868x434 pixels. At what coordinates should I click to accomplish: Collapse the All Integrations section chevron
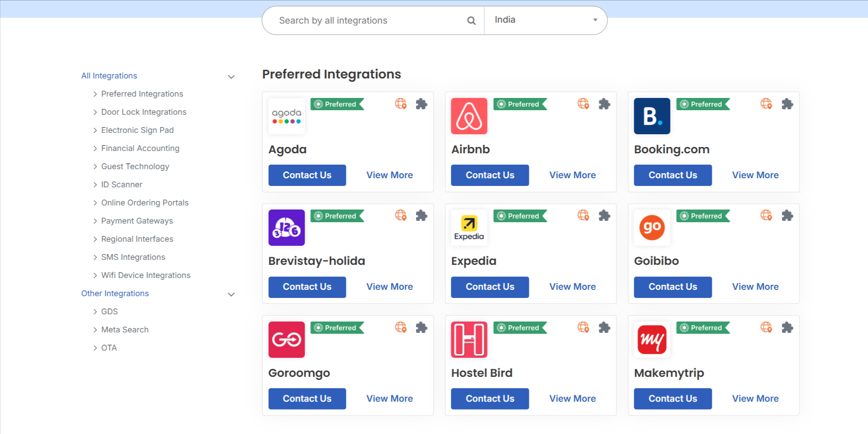coord(231,77)
